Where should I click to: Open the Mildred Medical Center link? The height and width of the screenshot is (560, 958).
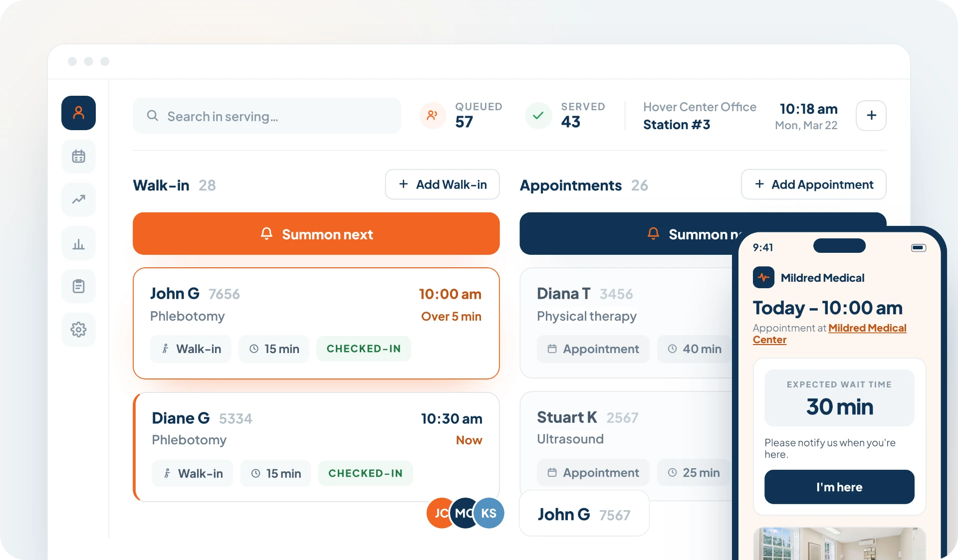click(829, 334)
